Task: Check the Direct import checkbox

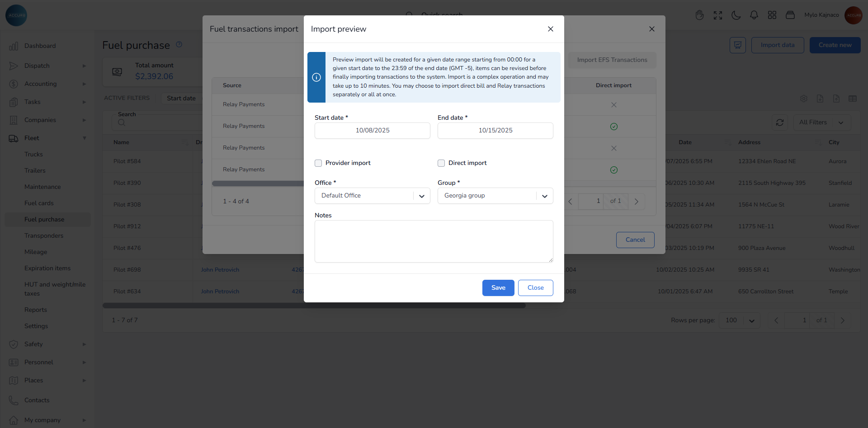Action: point(441,163)
